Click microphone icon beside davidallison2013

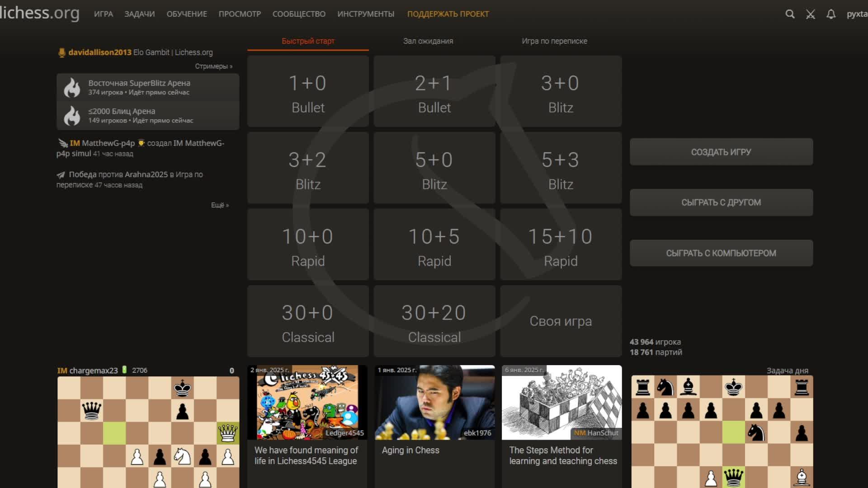coord(62,53)
